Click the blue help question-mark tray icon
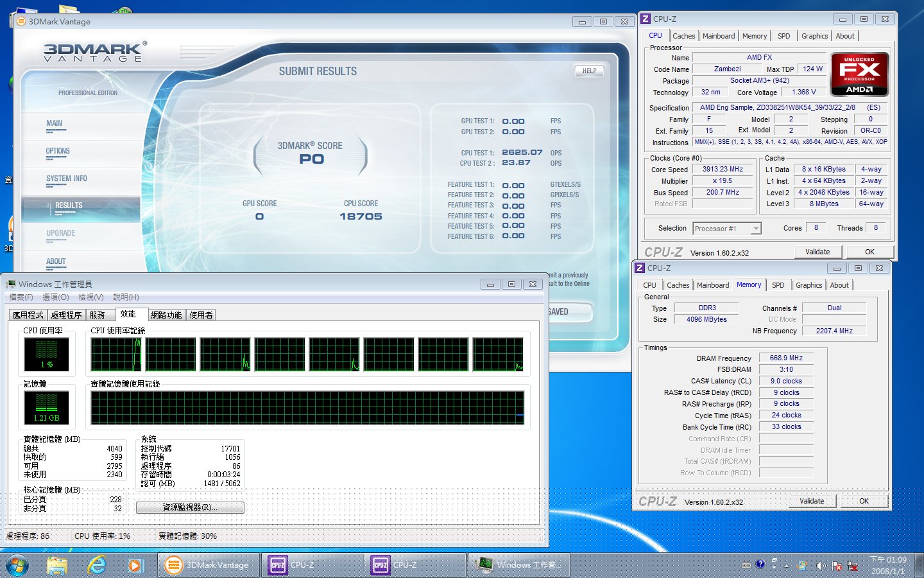 [x=760, y=565]
